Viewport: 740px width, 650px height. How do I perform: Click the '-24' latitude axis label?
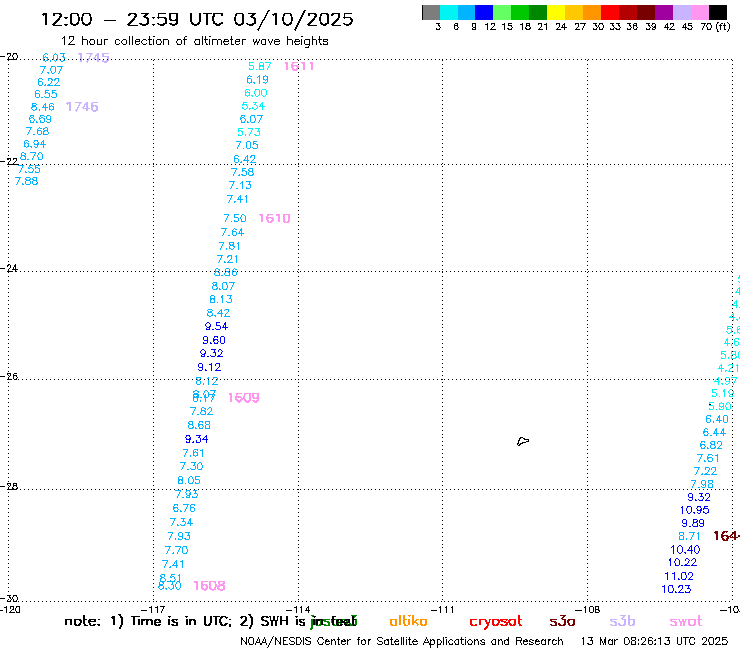(9, 268)
